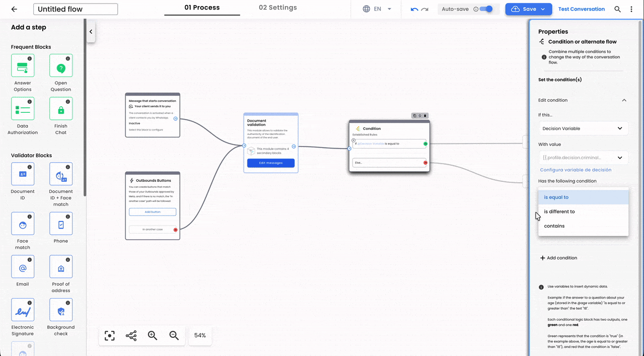This screenshot has height=356, width=644.
Task: Click Add condition button
Action: tap(558, 258)
